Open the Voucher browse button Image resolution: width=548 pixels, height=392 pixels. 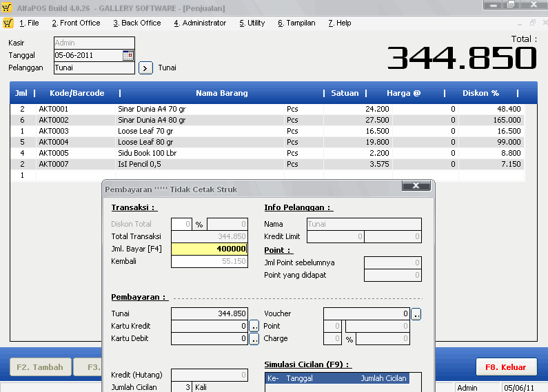[x=416, y=313]
